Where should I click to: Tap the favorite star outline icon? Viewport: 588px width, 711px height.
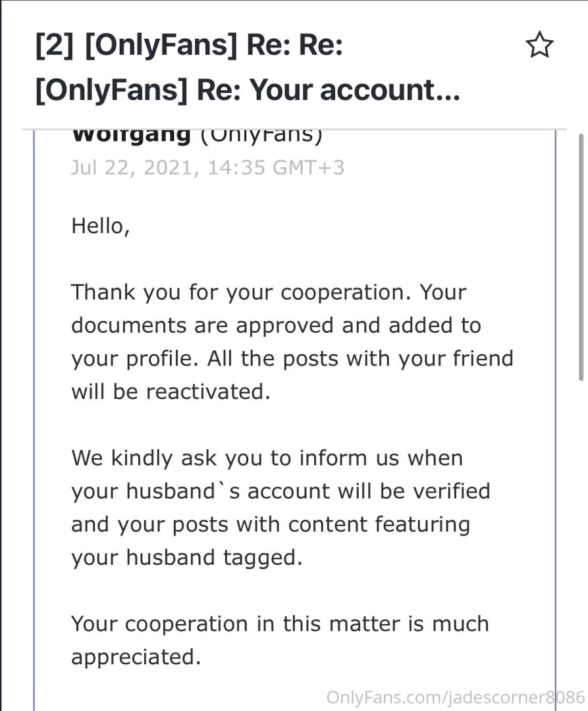tap(539, 45)
